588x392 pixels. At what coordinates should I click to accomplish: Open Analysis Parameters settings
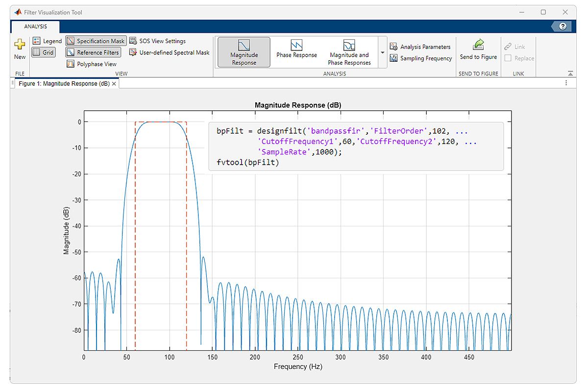point(420,47)
